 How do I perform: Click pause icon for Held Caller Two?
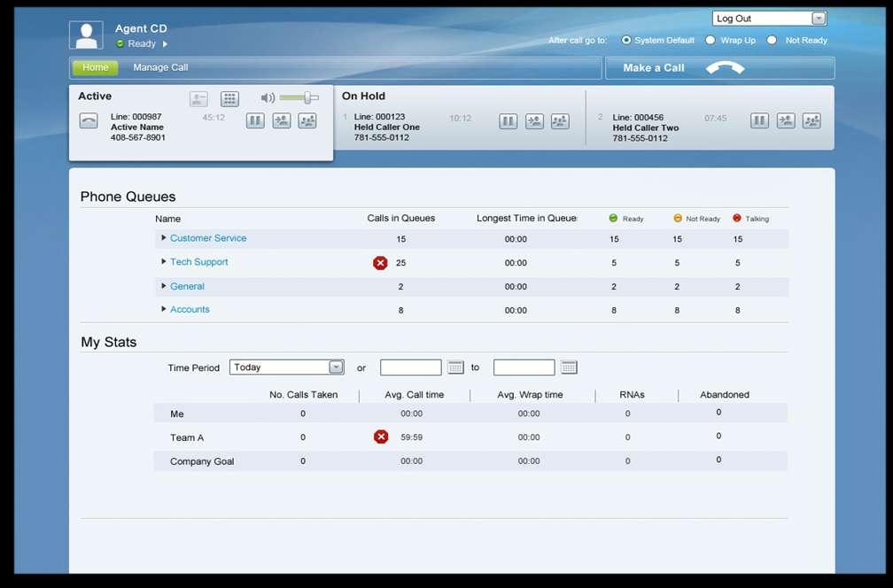[759, 120]
